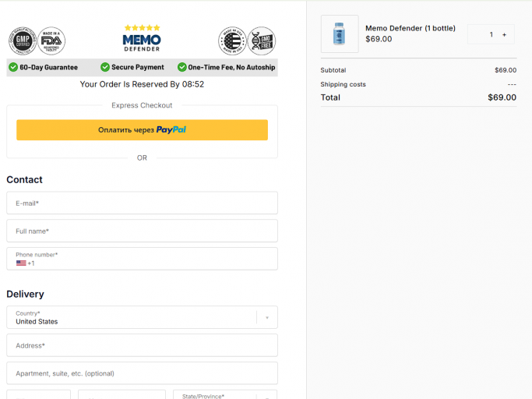The image size is (532, 399).
Task: Click the order reserved countdown timer text
Action: point(142,84)
